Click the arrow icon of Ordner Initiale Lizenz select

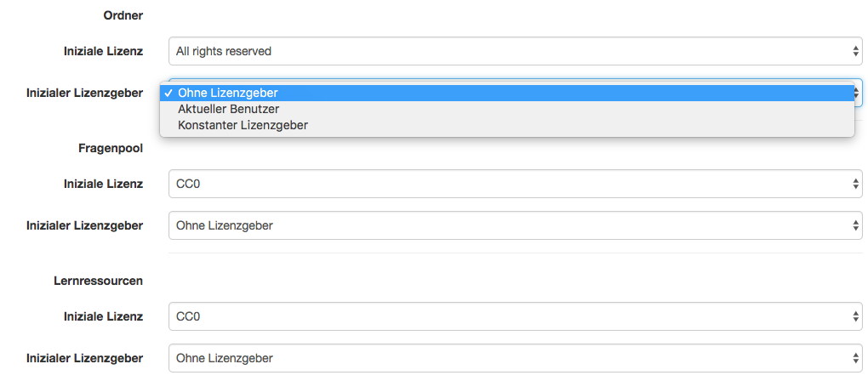856,51
